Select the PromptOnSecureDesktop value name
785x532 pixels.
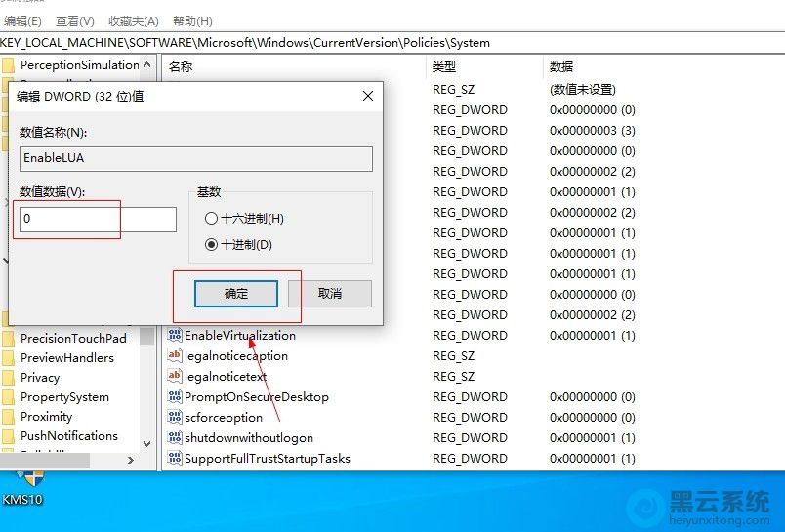point(257,397)
